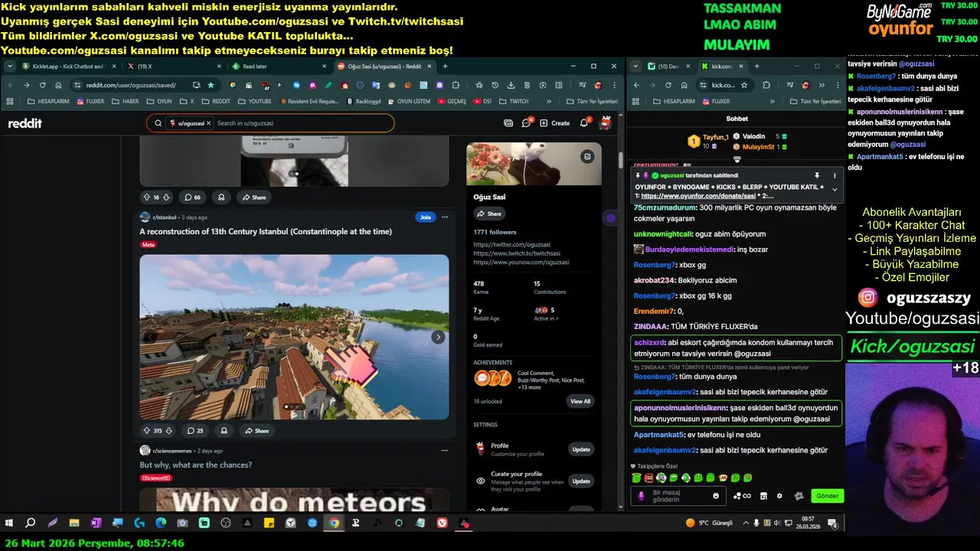The height and width of the screenshot is (551, 980).
Task: Open the Kick shop icon under chat
Action: pos(763,496)
